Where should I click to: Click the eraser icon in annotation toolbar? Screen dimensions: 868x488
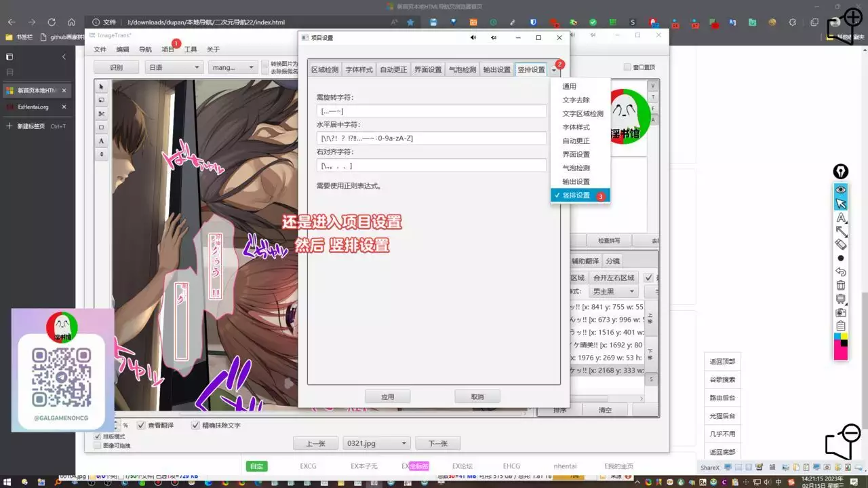tap(841, 244)
